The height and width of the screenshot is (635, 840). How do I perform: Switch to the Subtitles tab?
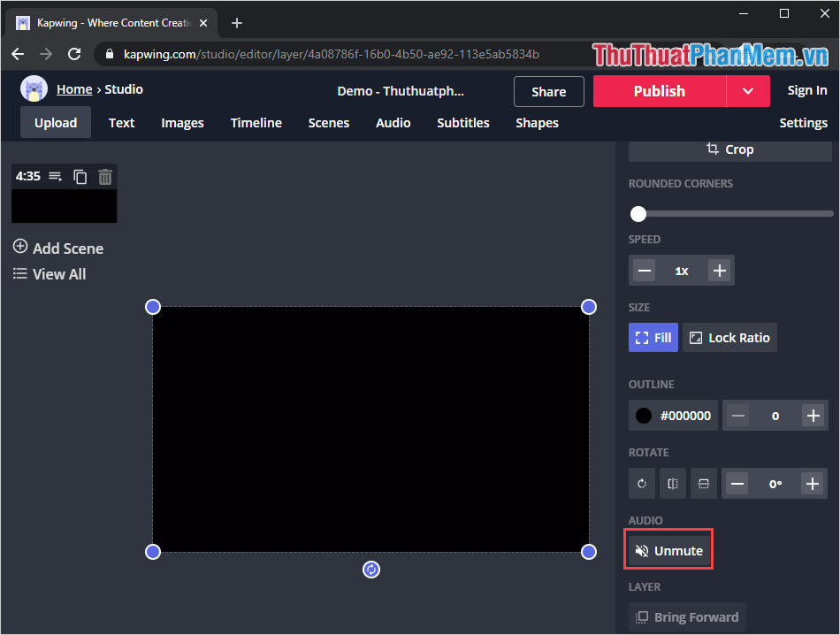(462, 123)
